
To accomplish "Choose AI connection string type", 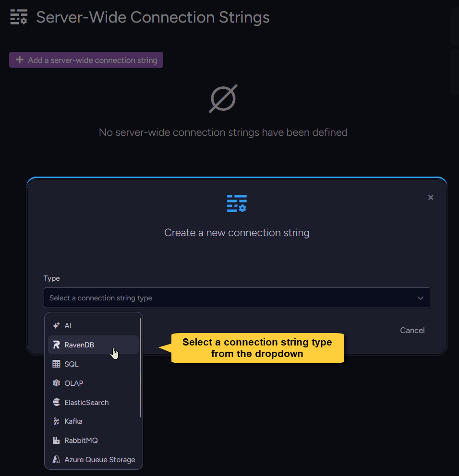I will coord(93,326).
